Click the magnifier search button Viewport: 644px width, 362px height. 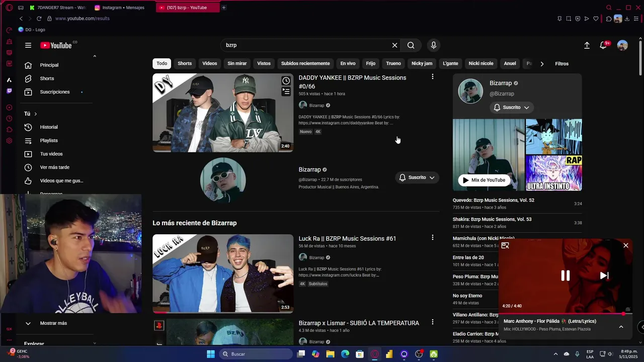point(411,45)
